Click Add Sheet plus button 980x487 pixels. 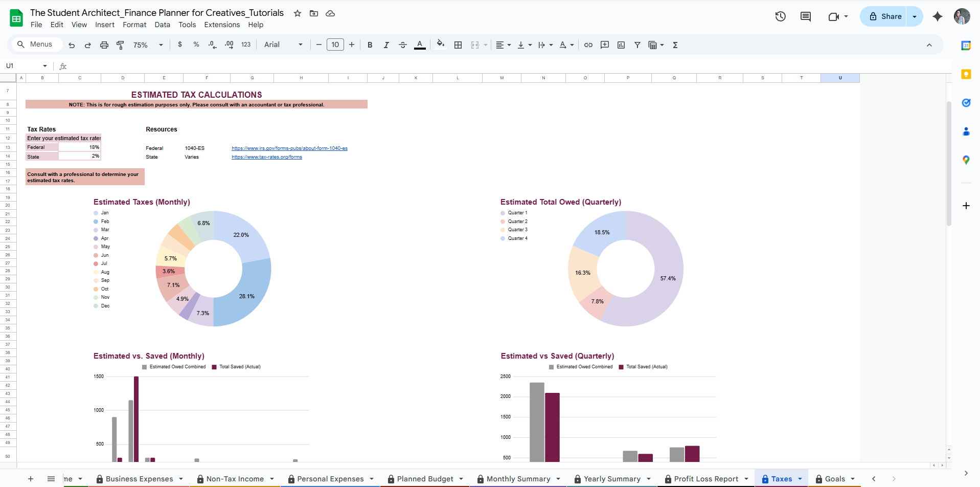31,479
